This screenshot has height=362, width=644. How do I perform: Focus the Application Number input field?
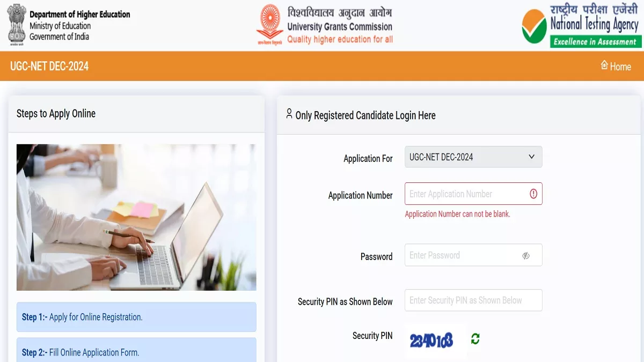click(473, 194)
